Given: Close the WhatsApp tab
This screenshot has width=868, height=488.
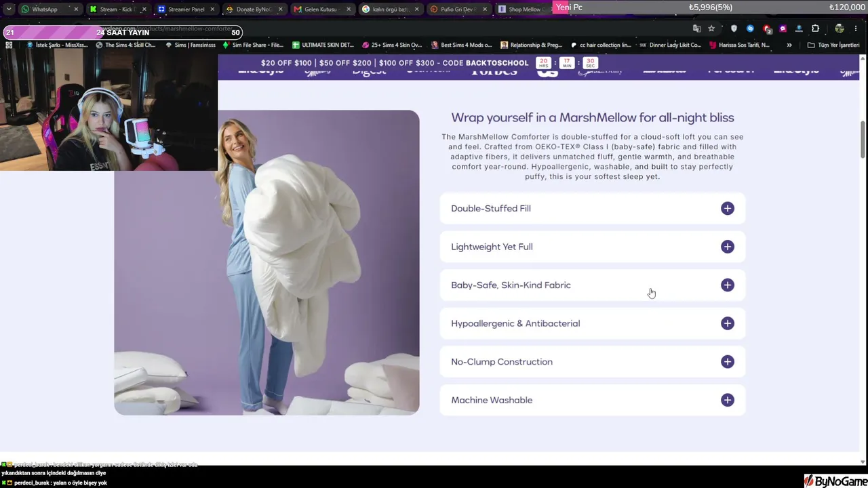Looking at the screenshot, I should coord(76,9).
